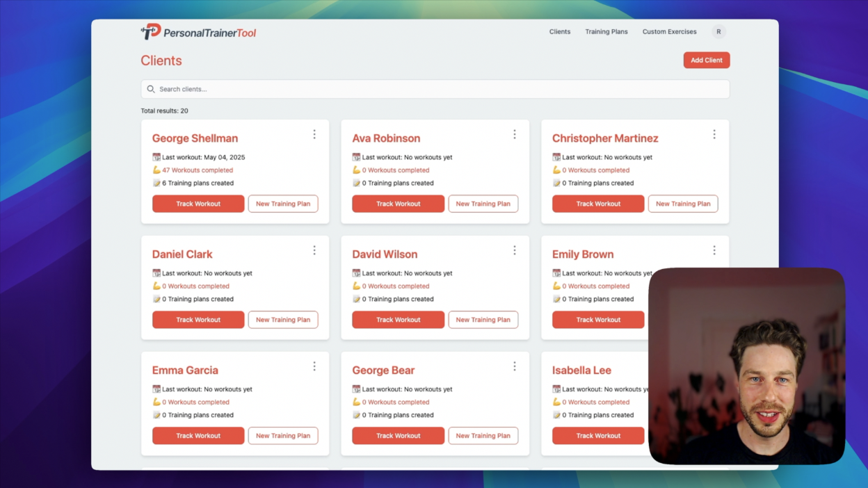Open Christopher Martinez's client name link

[605, 138]
